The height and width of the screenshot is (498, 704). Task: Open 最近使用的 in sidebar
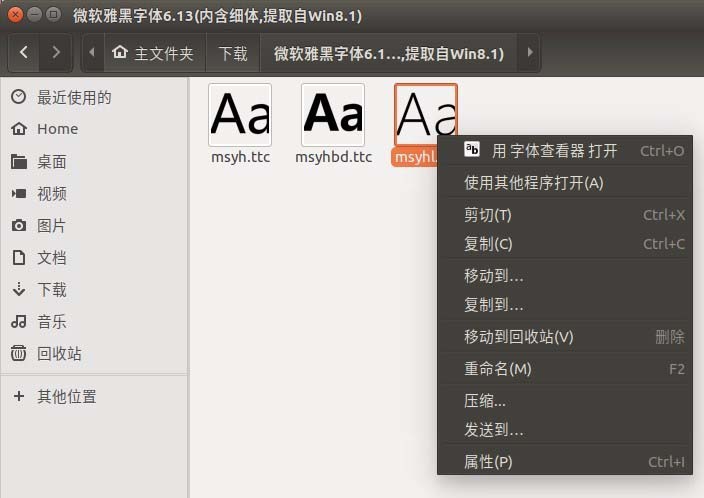[x=94, y=97]
